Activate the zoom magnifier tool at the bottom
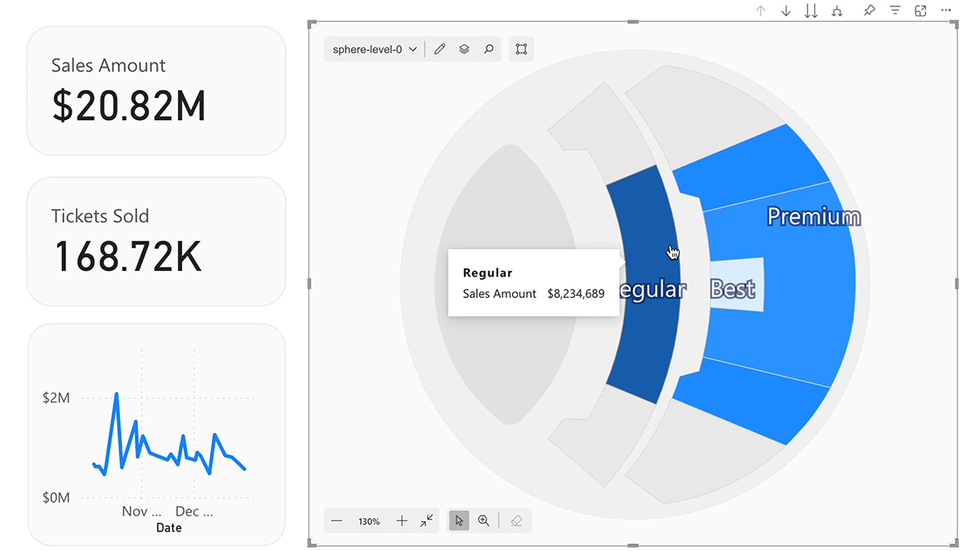Viewport: 980px width, 551px height. (484, 520)
